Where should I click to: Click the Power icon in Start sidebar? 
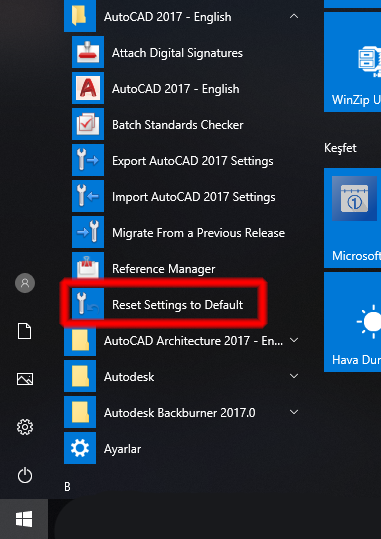coord(25,475)
